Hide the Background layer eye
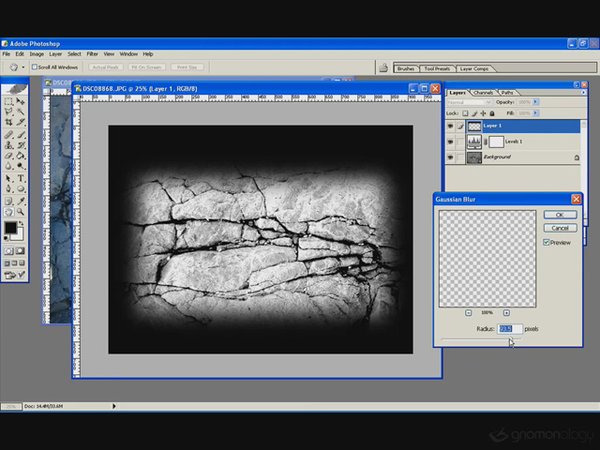The image size is (600, 450). coord(450,157)
